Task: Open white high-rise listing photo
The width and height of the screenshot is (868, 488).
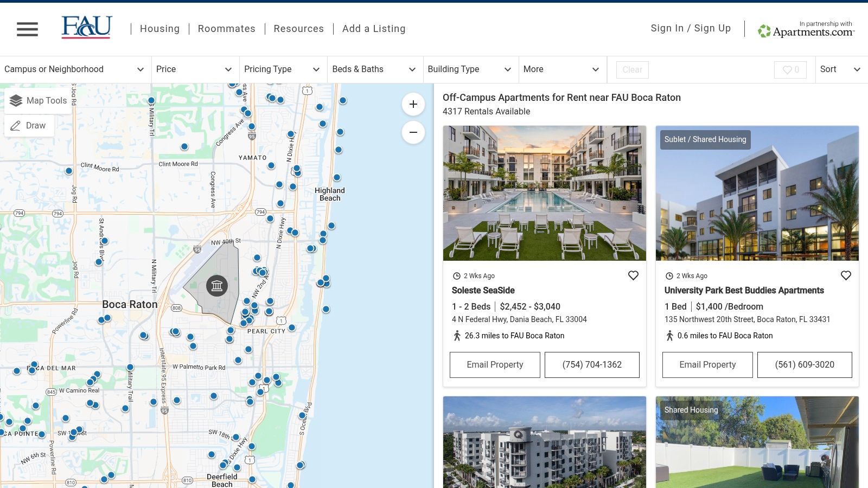Action: pyautogui.click(x=545, y=442)
